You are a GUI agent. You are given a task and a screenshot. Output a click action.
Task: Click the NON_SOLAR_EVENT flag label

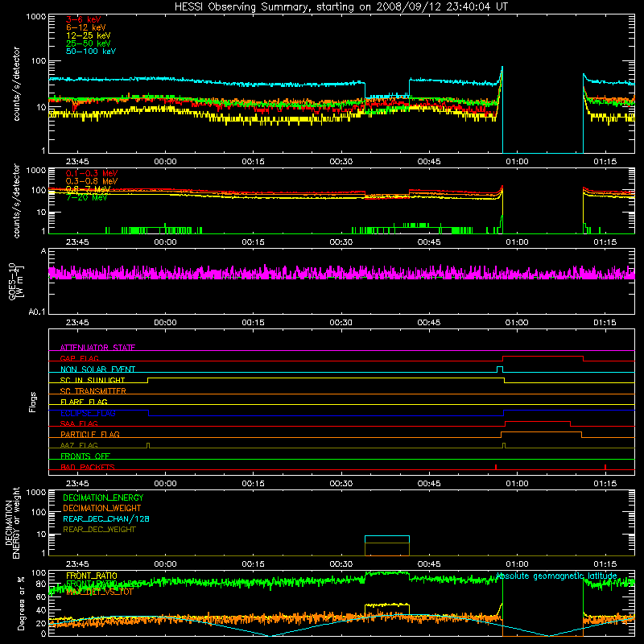coord(97,369)
